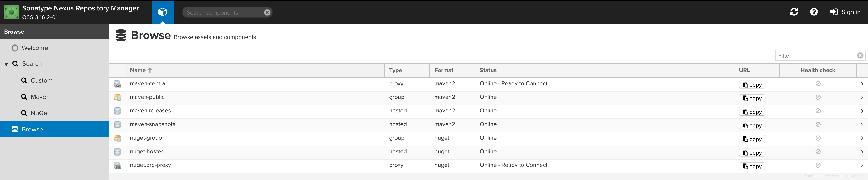The height and width of the screenshot is (180, 868).
Task: Sort by the Health check column header
Action: pyautogui.click(x=818, y=71)
